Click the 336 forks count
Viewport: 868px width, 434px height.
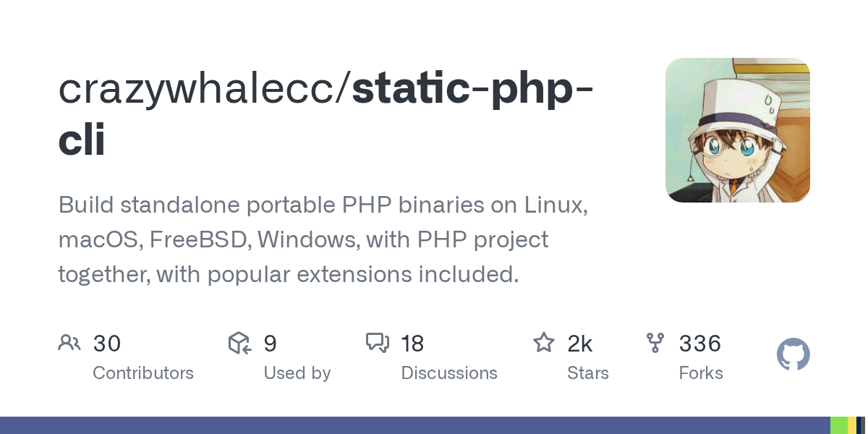[699, 344]
